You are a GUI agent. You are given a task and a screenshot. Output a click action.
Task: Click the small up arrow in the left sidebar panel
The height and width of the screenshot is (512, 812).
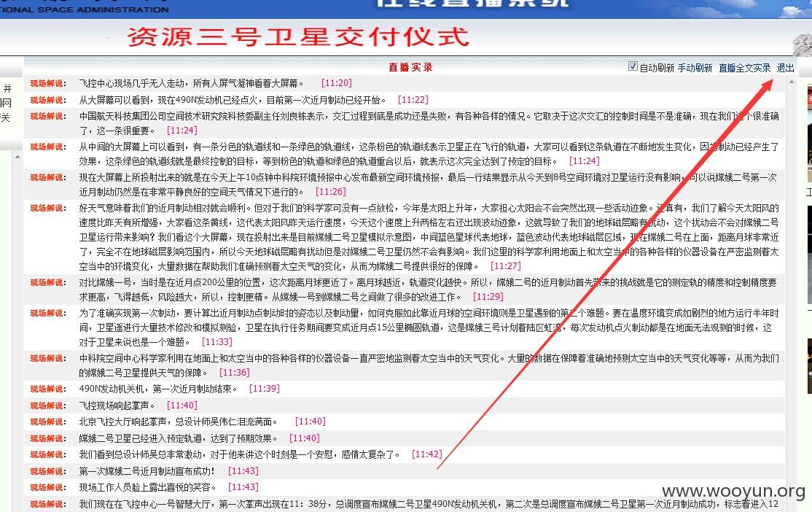[17, 157]
